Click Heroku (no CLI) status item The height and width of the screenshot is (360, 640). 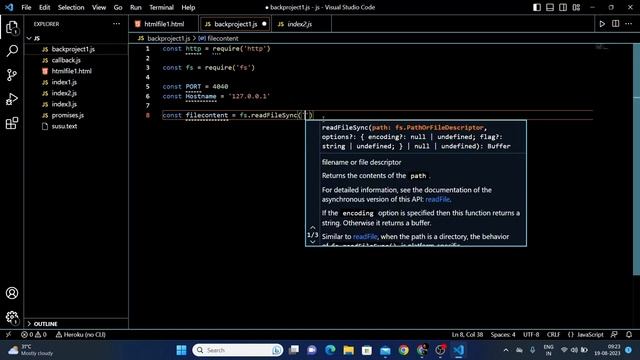[x=80, y=335]
